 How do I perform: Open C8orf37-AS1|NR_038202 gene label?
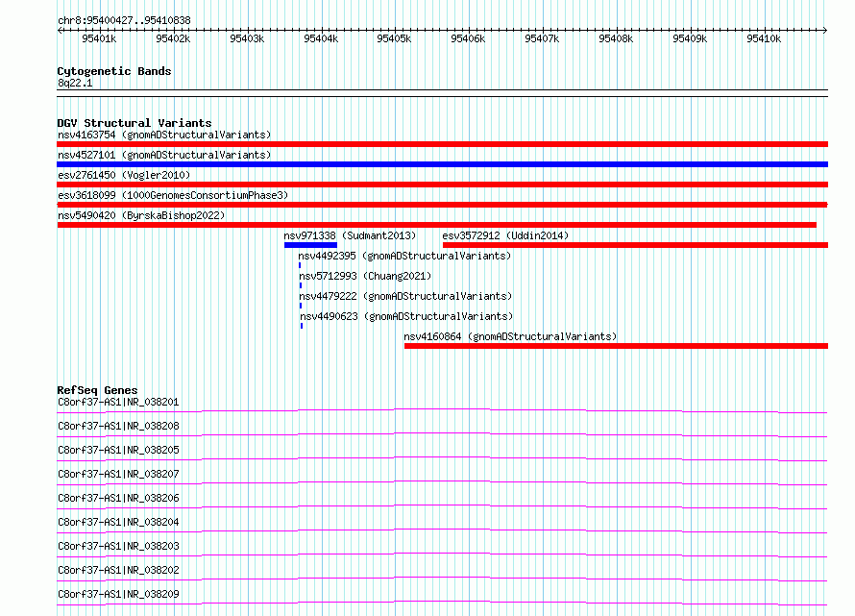pos(118,570)
